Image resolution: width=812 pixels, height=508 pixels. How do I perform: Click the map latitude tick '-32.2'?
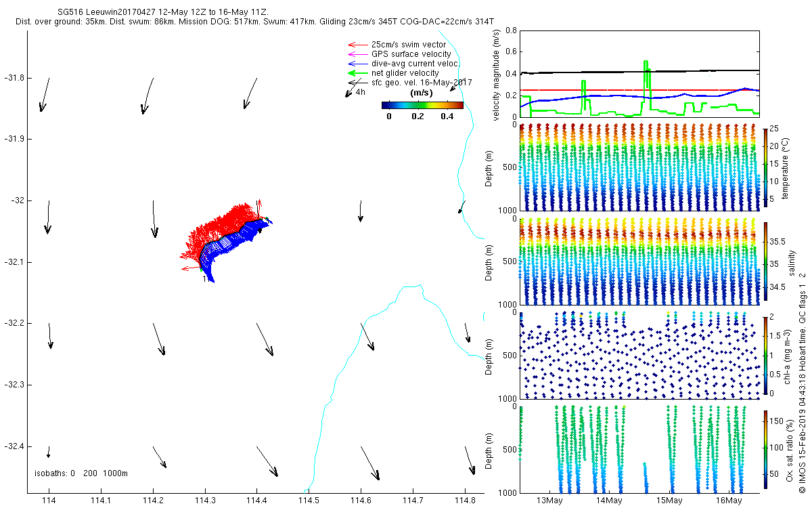point(14,323)
